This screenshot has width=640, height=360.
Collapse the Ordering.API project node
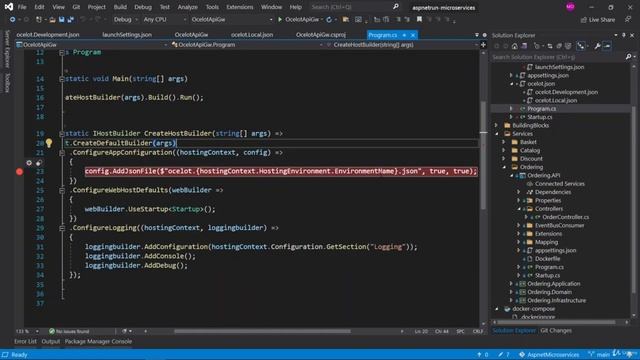pos(512,176)
